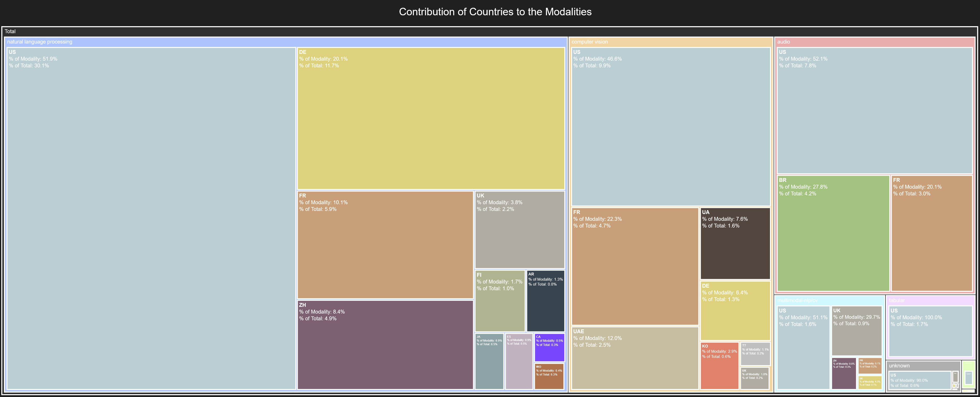The width and height of the screenshot is (980, 397).
Task: Click the UK tile in natural language processing
Action: point(519,228)
